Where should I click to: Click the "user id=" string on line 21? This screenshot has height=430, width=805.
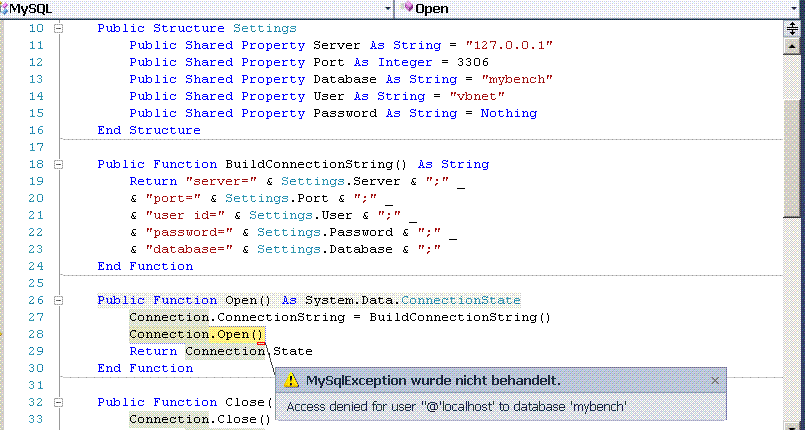click(185, 215)
